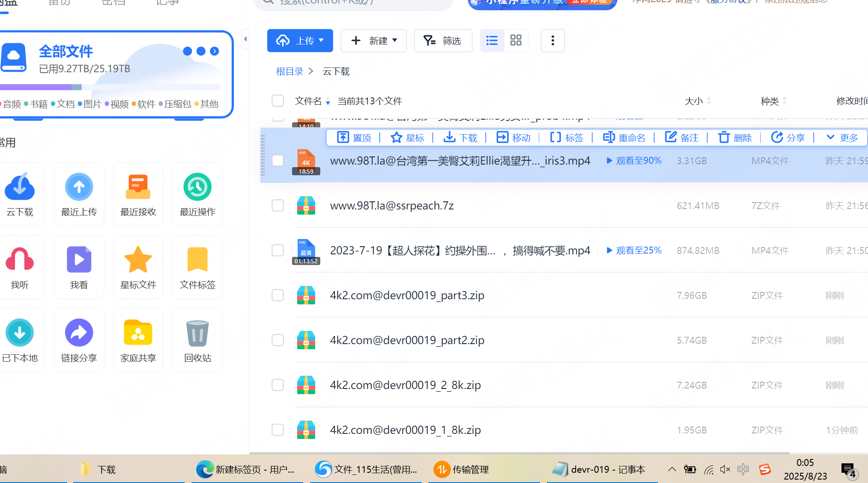868x483 pixels.
Task: Open 我看 video watching shortcut
Action: 79,267
